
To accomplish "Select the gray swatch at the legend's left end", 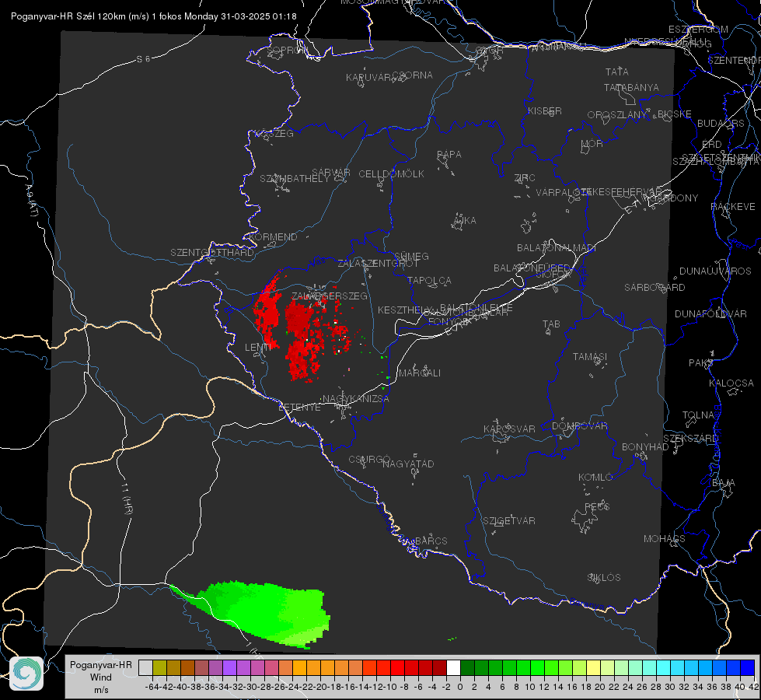I will (x=145, y=667).
